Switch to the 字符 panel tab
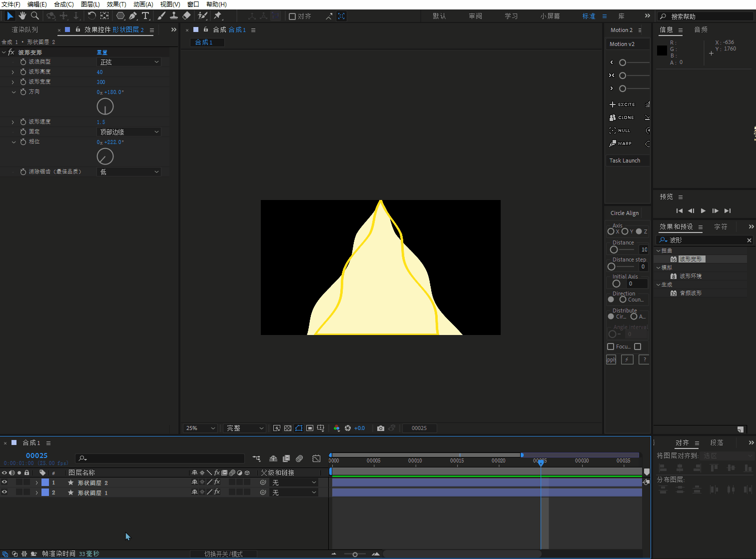Viewport: 756px width, 559px height. pos(721,227)
